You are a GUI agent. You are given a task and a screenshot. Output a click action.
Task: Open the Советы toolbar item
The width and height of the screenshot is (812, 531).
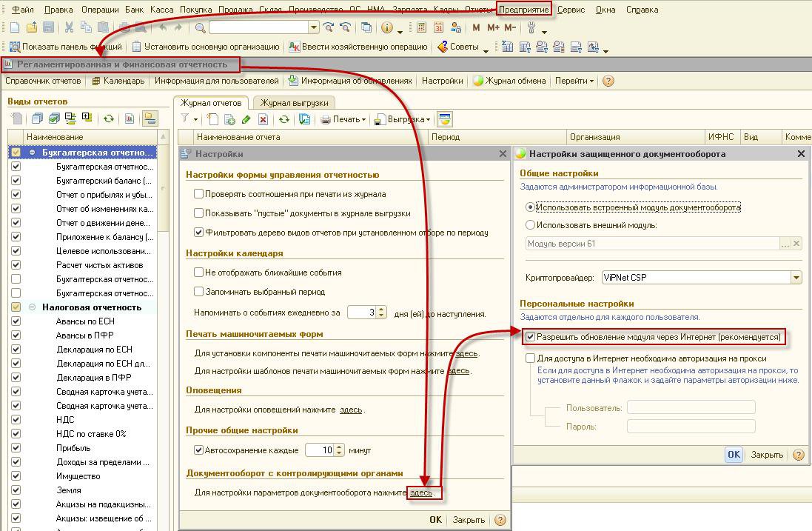(x=458, y=47)
